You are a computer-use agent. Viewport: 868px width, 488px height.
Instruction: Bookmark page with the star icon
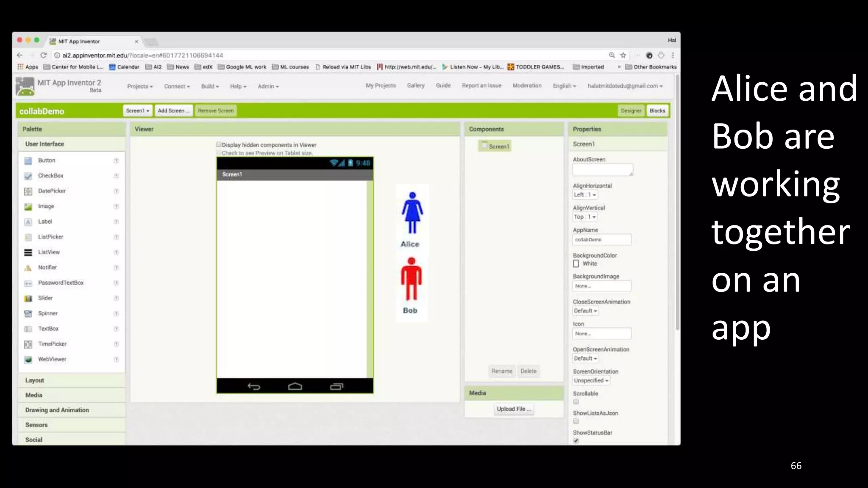(623, 55)
